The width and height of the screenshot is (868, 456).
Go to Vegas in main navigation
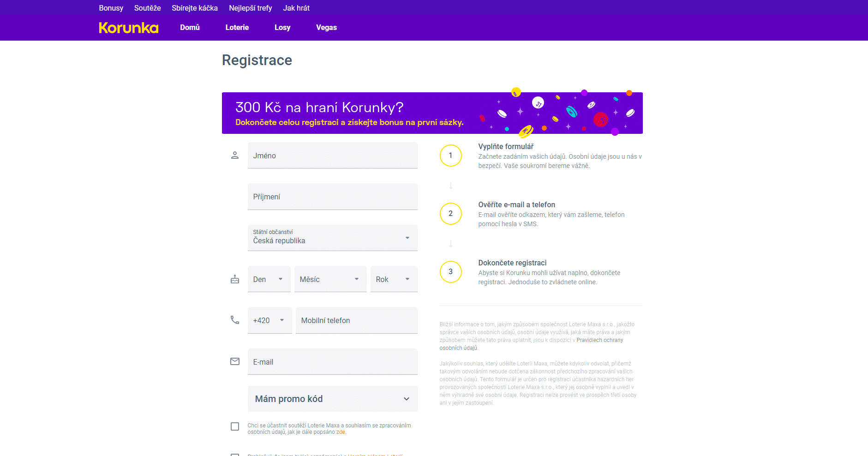pyautogui.click(x=327, y=27)
